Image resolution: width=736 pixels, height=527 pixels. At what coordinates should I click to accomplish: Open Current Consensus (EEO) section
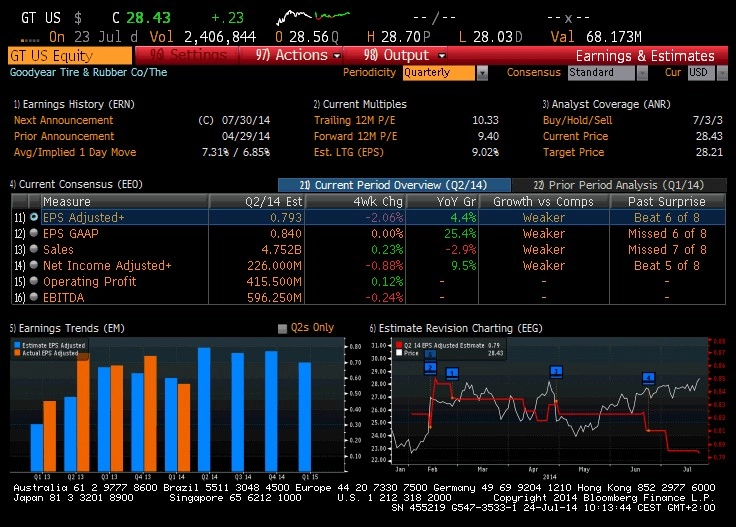tap(77, 184)
